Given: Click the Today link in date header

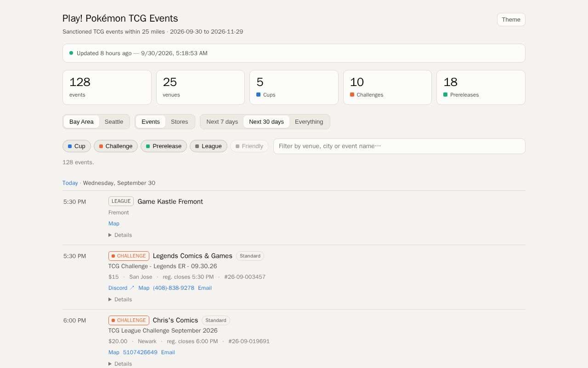Looking at the screenshot, I should [70, 183].
